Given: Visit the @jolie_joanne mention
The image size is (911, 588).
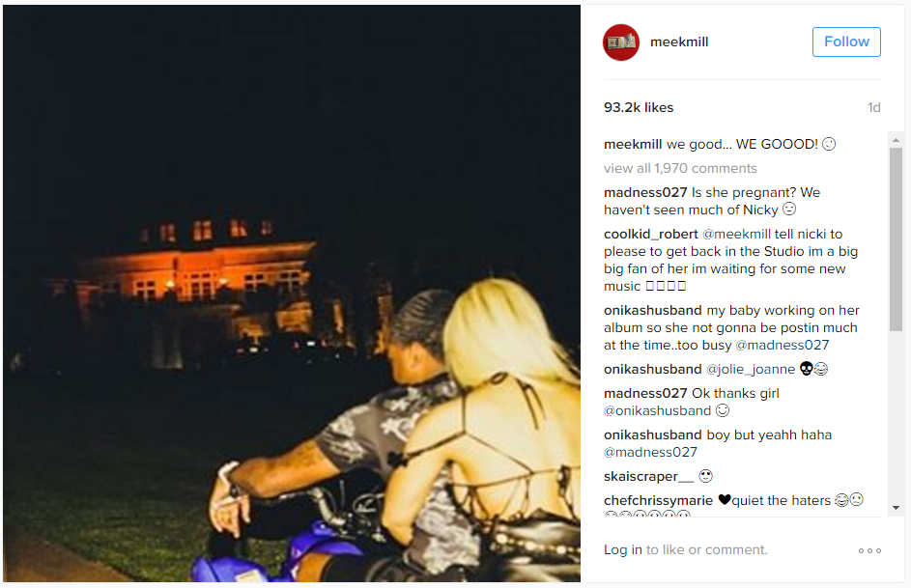Looking at the screenshot, I should point(751,369).
